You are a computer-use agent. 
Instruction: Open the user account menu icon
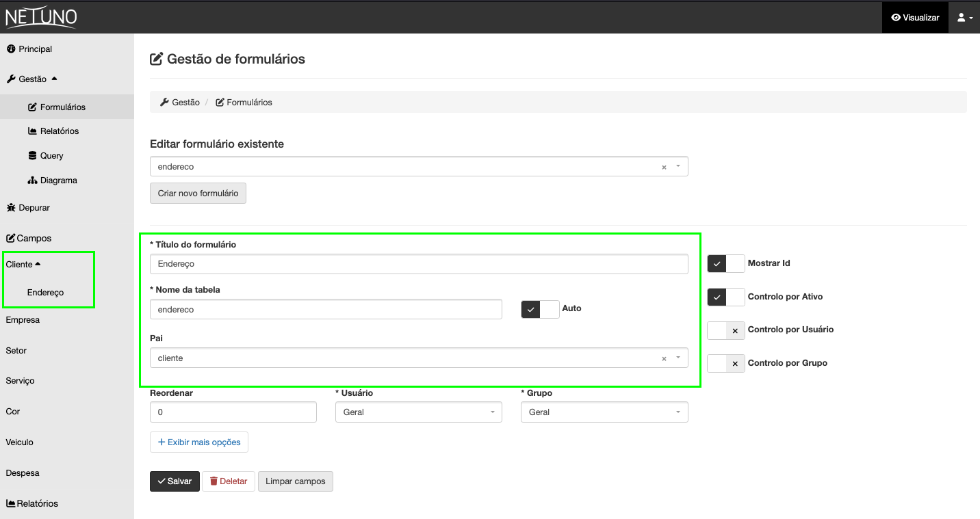click(x=964, y=18)
